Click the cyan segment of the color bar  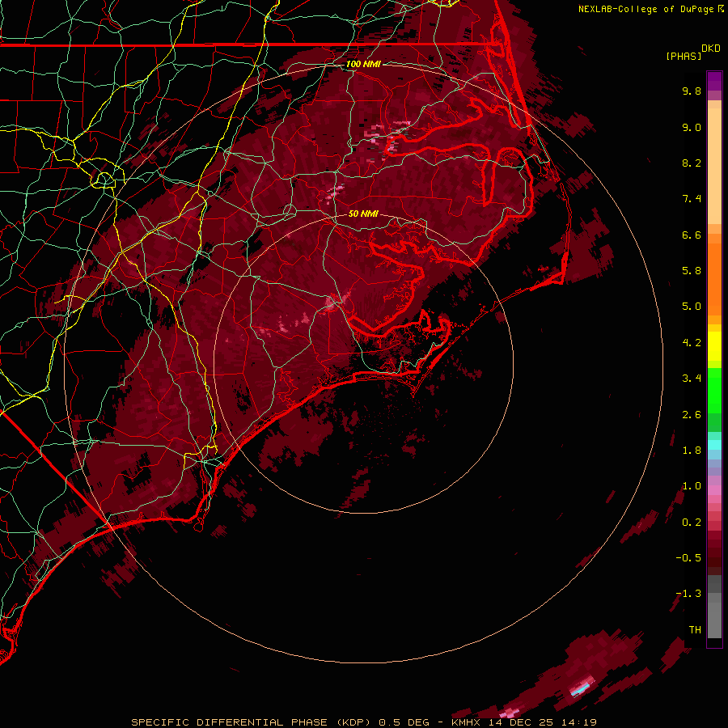714,445
